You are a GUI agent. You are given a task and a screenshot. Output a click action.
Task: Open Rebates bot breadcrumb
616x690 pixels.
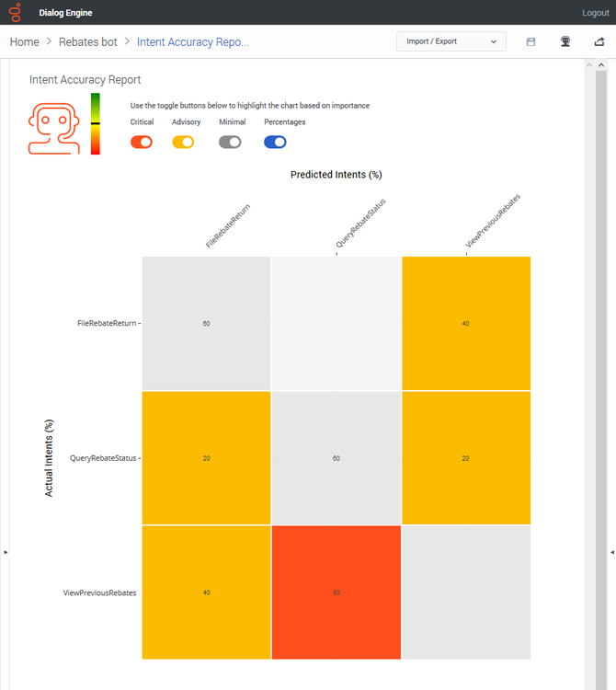pyautogui.click(x=88, y=41)
